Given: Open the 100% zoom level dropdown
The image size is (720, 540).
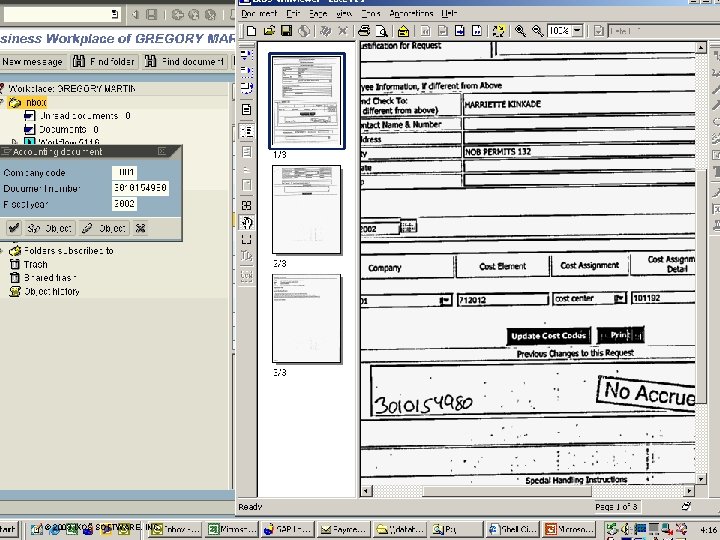Looking at the screenshot, I should pos(578,31).
